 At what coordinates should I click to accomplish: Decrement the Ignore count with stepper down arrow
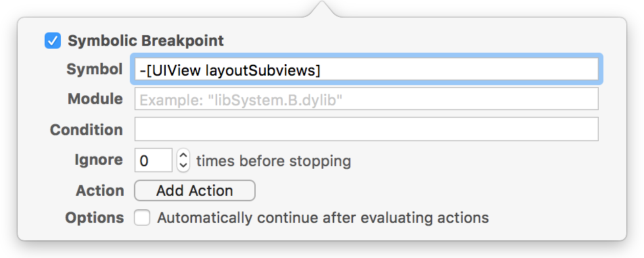click(183, 165)
